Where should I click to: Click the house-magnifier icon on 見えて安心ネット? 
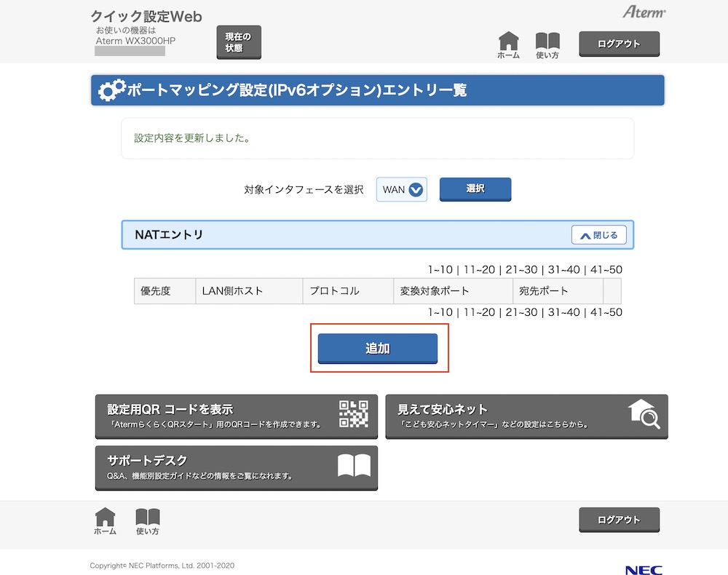pyautogui.click(x=644, y=414)
